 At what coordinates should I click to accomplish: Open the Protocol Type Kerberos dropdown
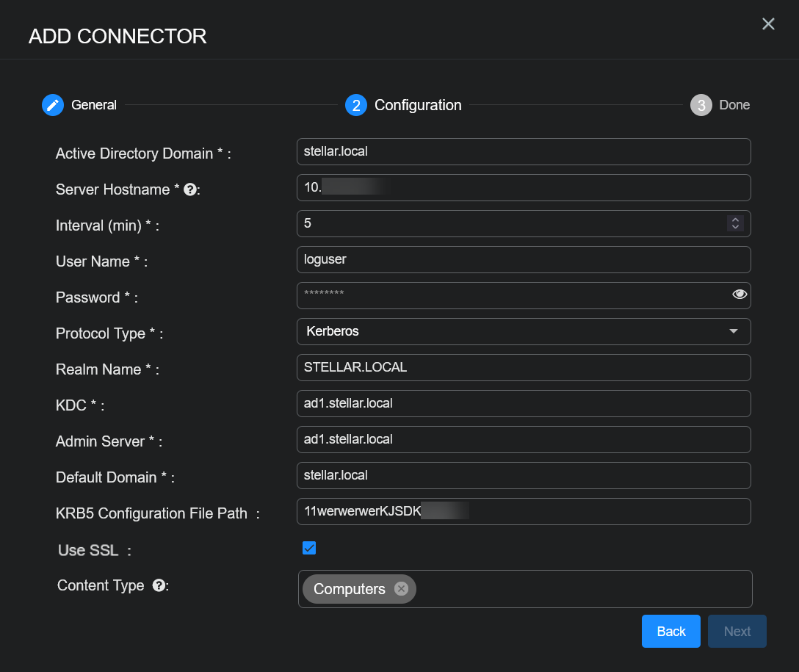524,331
